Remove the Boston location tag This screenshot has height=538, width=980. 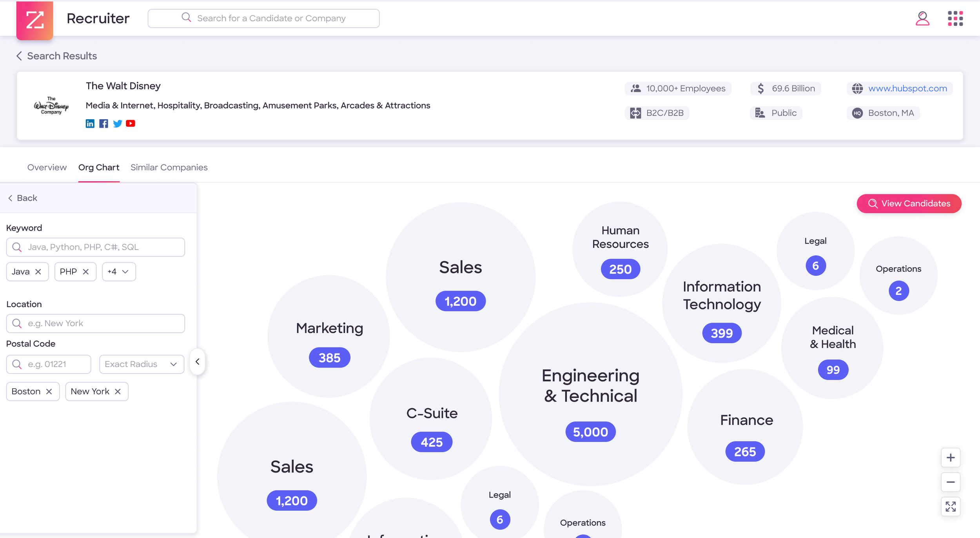coord(49,391)
